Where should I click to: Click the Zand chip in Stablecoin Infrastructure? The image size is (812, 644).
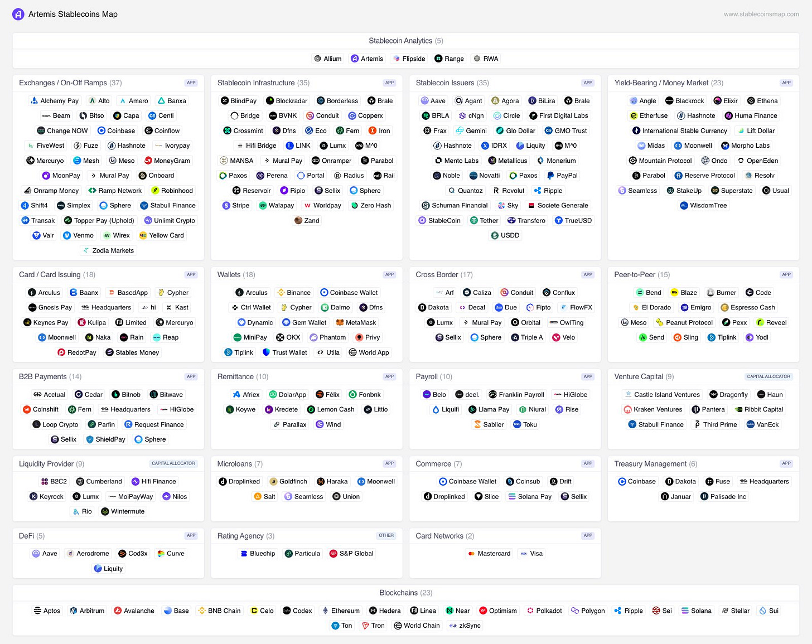click(307, 221)
